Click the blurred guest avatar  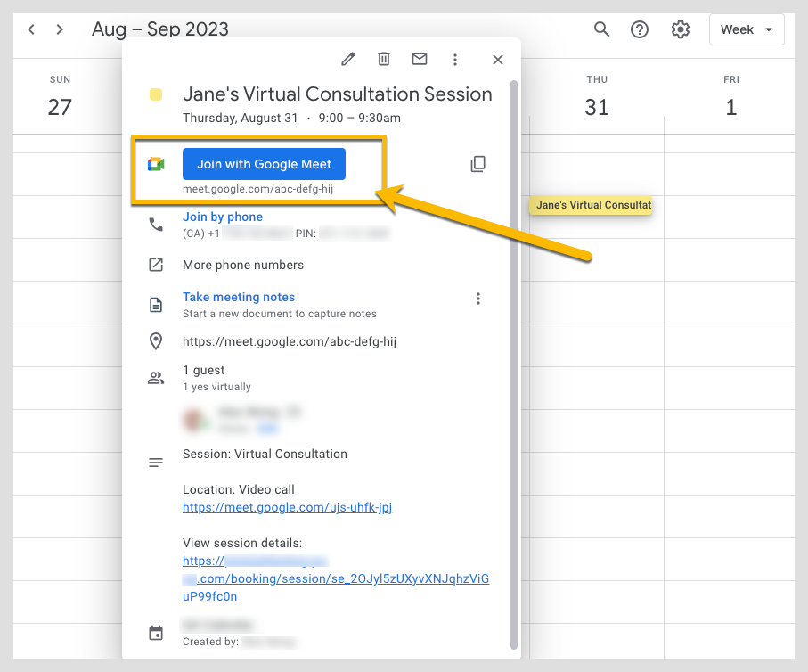[194, 419]
